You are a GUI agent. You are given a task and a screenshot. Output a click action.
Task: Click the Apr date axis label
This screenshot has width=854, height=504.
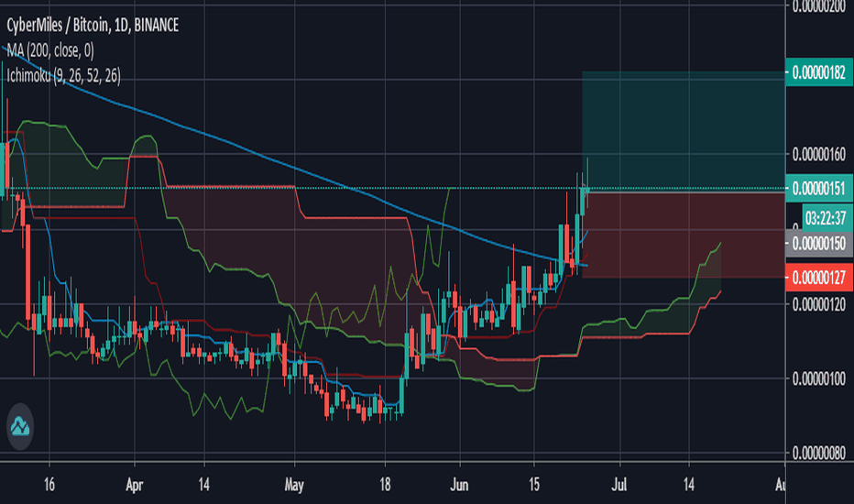coord(134,485)
